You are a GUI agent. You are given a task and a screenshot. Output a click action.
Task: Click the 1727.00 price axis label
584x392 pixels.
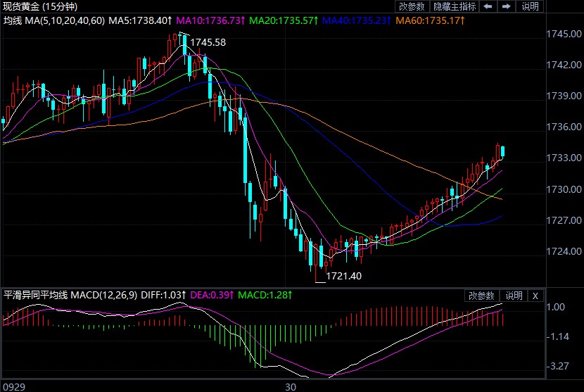click(564, 220)
